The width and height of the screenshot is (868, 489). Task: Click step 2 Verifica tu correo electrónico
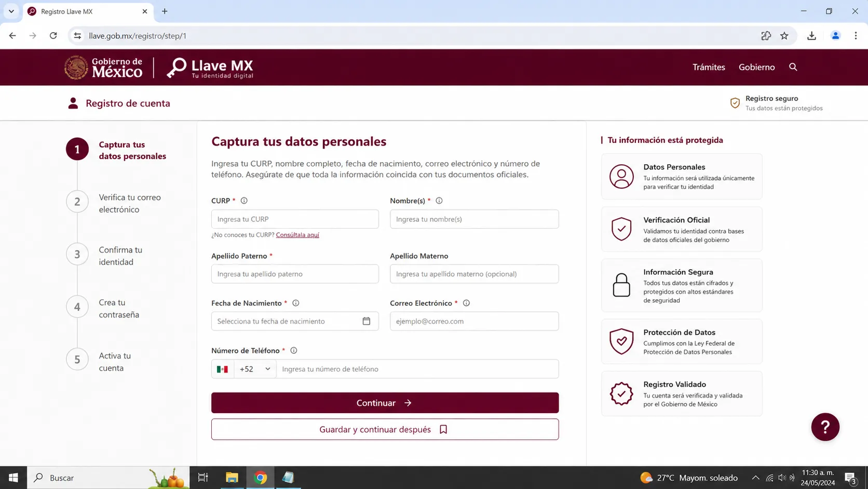(x=114, y=203)
